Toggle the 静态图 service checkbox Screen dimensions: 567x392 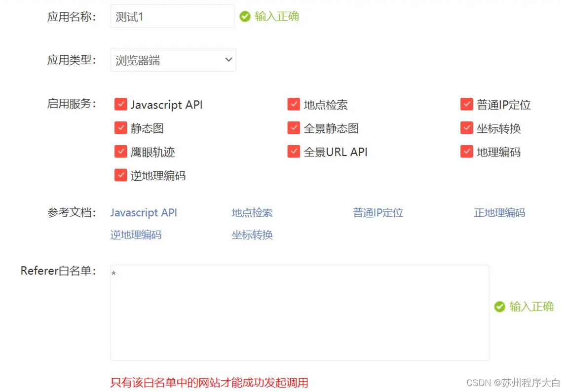point(120,128)
